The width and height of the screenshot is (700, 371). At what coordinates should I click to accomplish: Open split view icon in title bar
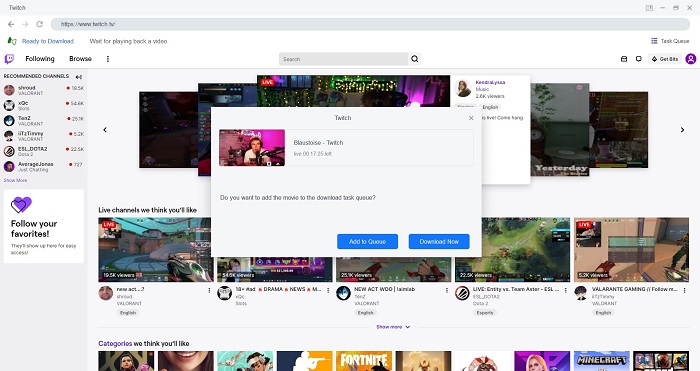649,8
